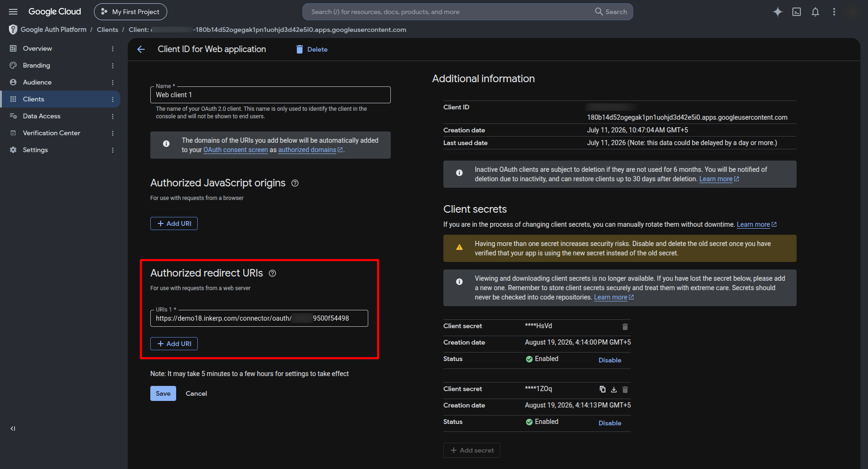Click the Clients breadcrumb link
The height and width of the screenshot is (469, 868).
point(108,30)
